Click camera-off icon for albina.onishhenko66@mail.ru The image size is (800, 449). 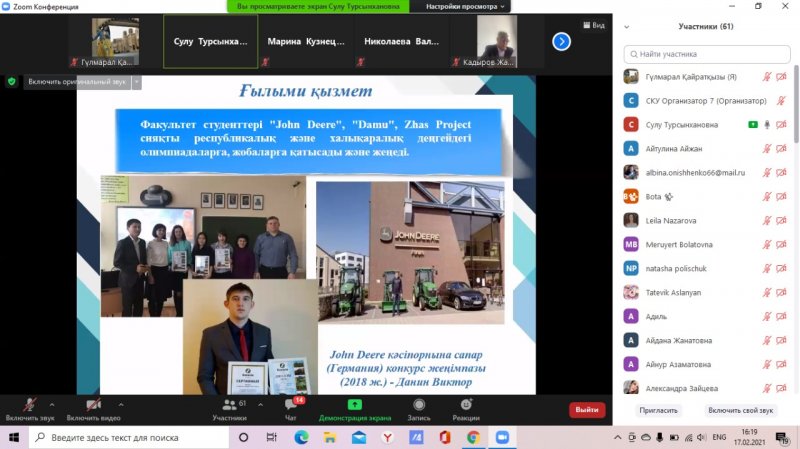pyautogui.click(x=781, y=172)
